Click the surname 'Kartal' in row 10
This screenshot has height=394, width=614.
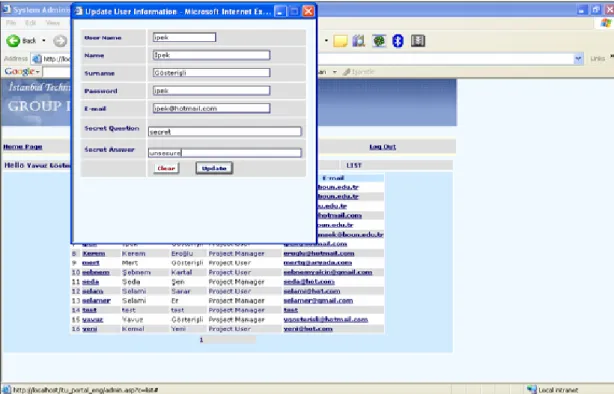coord(182,272)
